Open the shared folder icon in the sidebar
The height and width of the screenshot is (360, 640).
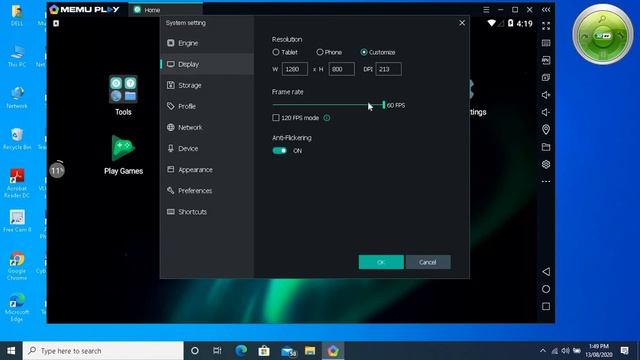tap(546, 147)
